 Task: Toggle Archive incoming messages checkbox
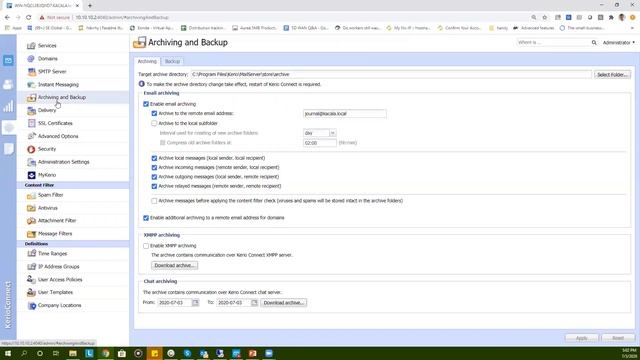154,167
